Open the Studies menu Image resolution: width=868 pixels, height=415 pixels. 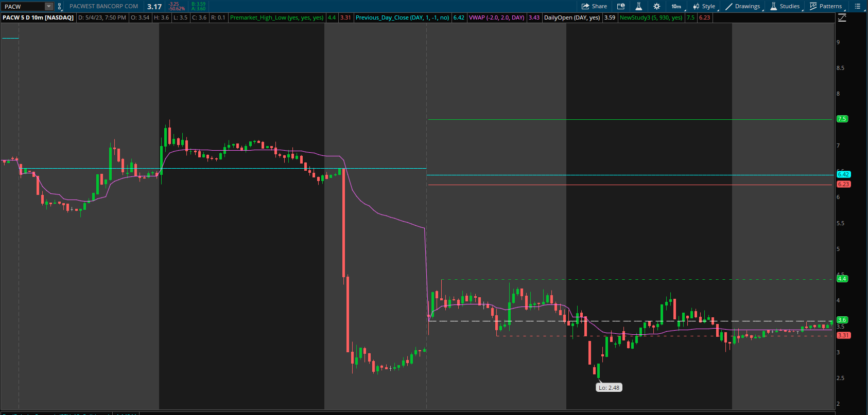pyautogui.click(x=785, y=7)
